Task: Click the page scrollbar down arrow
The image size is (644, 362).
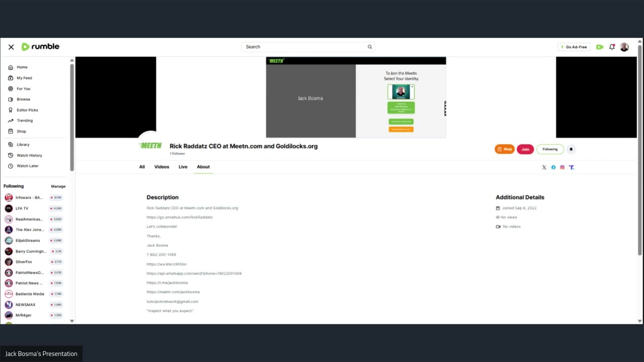Action: point(640,321)
